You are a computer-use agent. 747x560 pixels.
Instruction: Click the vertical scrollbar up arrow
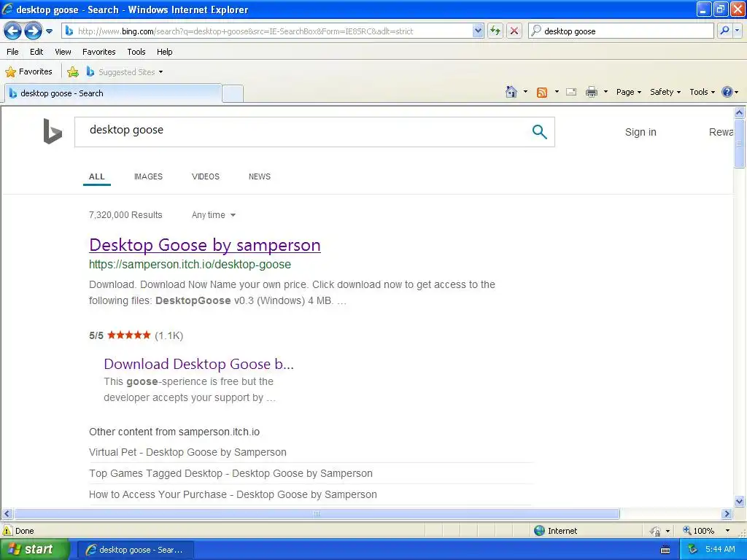pyautogui.click(x=739, y=113)
